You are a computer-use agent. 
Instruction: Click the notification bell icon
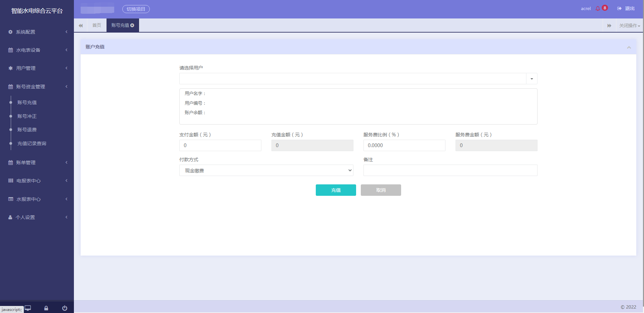point(598,9)
